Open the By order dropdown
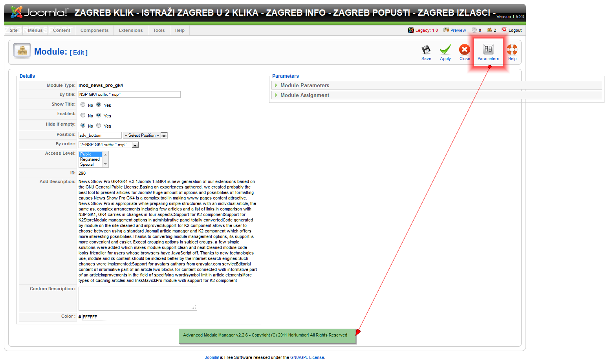The image size is (608, 364). [x=109, y=145]
